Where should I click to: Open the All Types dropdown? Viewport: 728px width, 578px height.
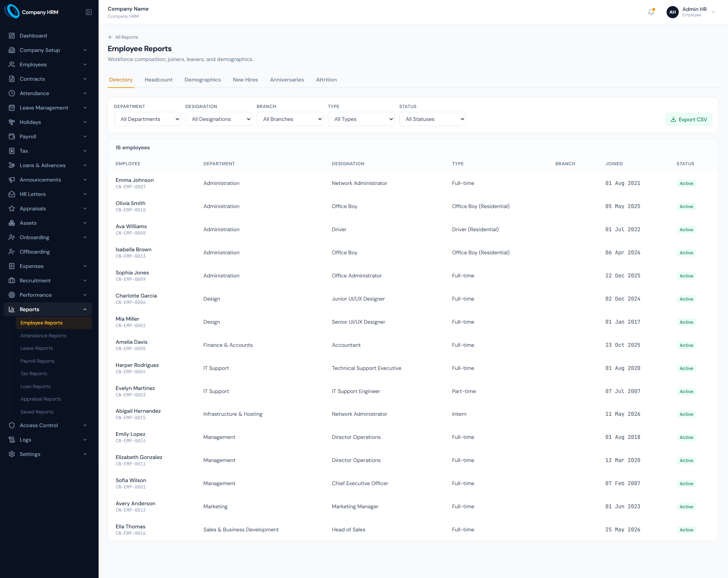pos(361,119)
